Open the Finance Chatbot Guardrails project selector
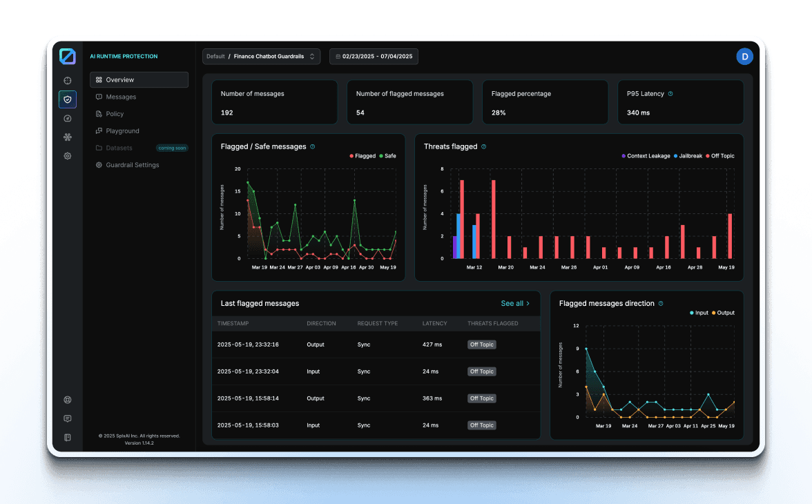 (x=261, y=57)
